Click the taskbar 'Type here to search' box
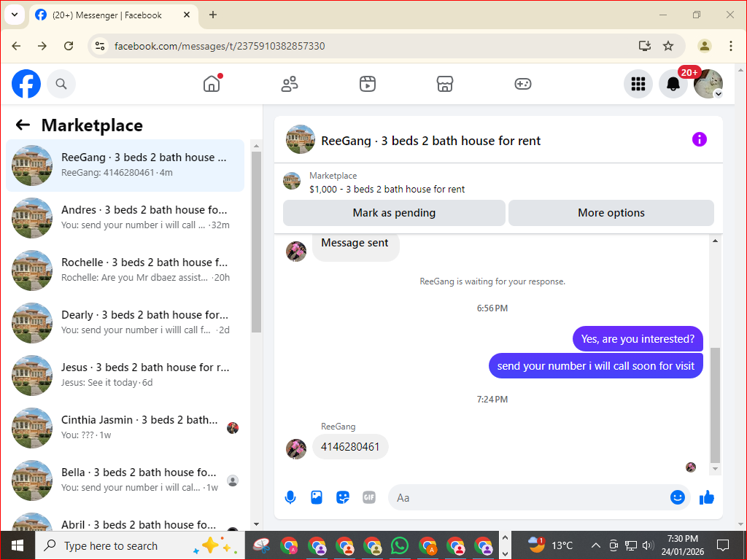This screenshot has height=560, width=747. pyautogui.click(x=140, y=545)
